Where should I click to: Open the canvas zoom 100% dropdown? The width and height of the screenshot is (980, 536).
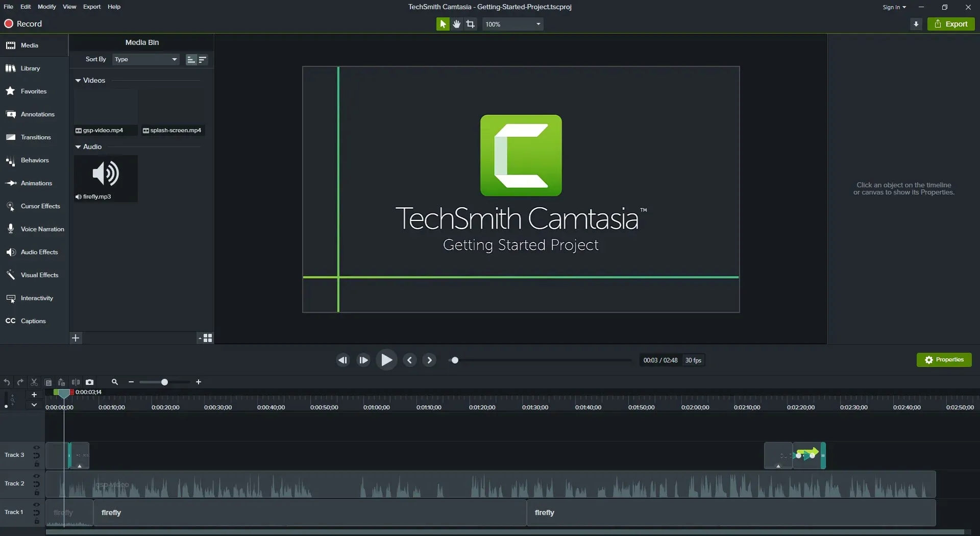pyautogui.click(x=512, y=24)
